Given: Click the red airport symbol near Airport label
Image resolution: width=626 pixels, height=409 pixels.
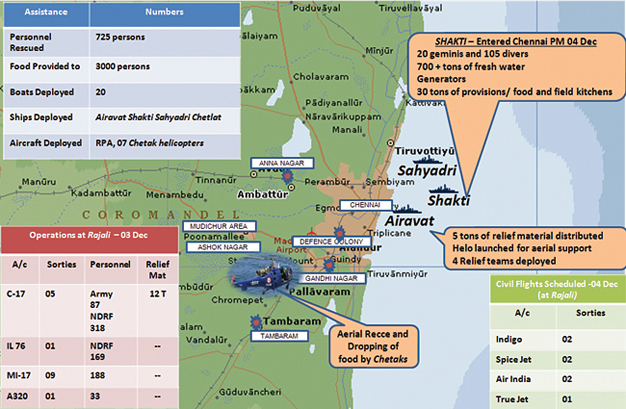Looking at the screenshot, I should tap(312, 232).
